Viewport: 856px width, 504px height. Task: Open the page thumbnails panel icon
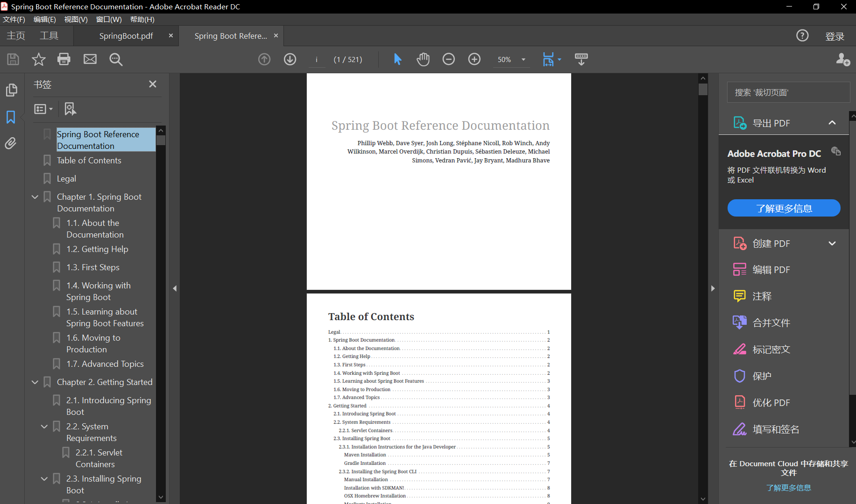11,90
